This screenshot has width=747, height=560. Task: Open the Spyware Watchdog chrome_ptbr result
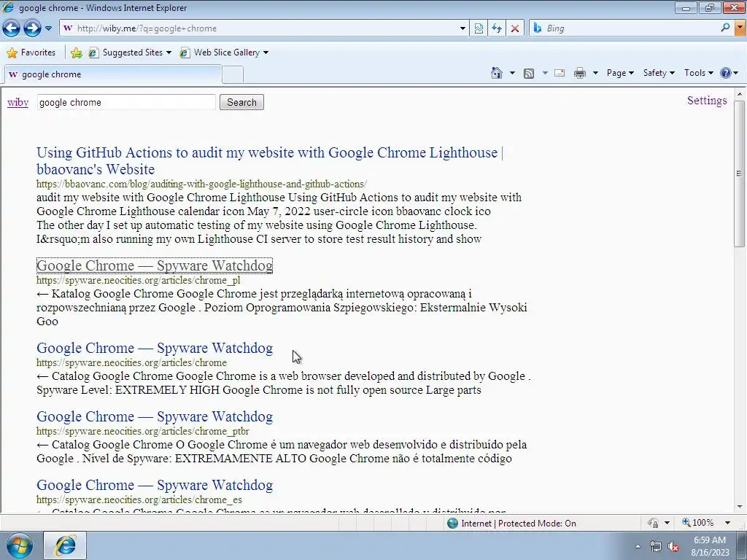pos(155,416)
